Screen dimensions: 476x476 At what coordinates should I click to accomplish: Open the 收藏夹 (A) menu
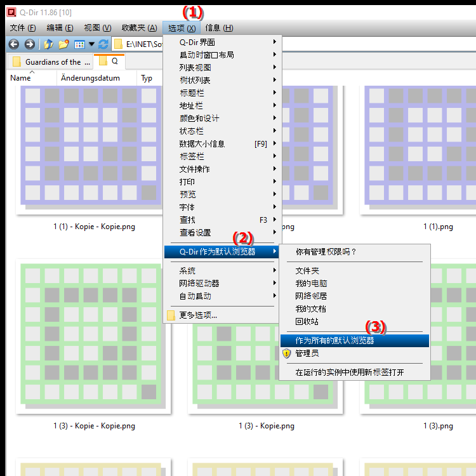pyautogui.click(x=140, y=28)
